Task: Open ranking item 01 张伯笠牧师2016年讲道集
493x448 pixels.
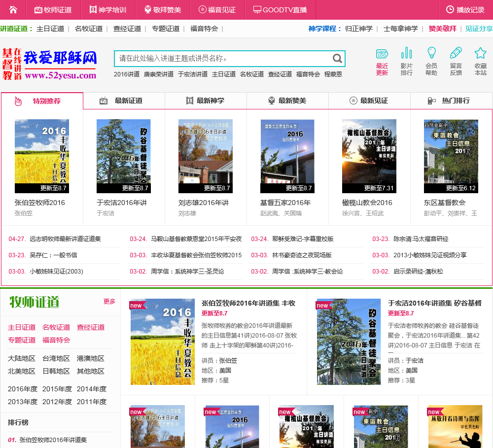Action: [x=53, y=440]
